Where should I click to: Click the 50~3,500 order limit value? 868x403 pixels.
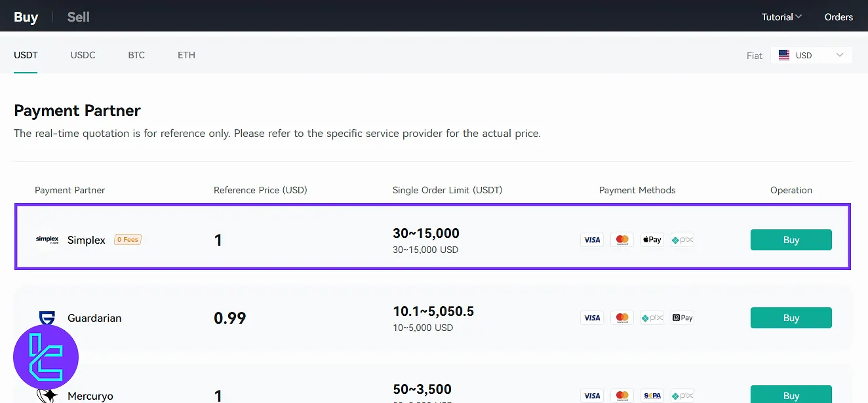pos(422,389)
